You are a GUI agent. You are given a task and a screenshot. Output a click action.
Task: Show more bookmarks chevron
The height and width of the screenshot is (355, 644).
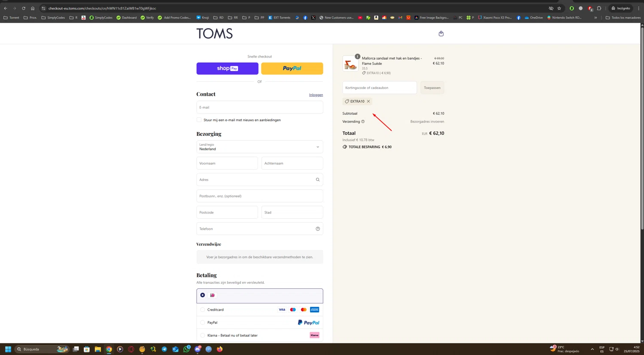595,18
